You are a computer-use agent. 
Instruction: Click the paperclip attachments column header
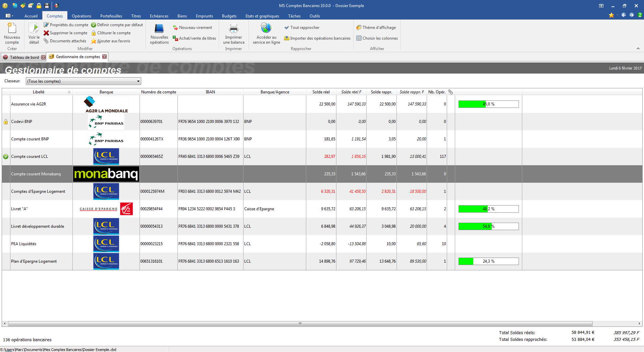click(x=450, y=92)
